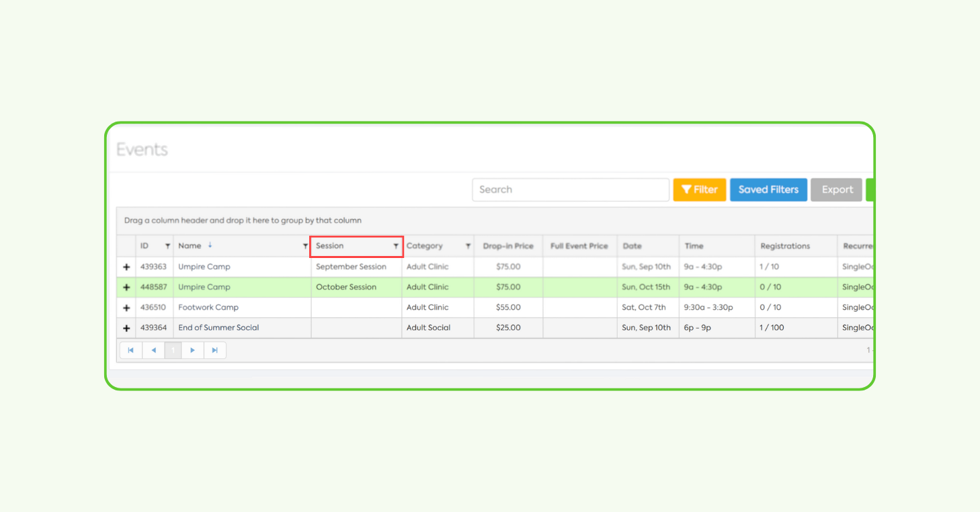Image resolution: width=980 pixels, height=512 pixels.
Task: Select page 1 in the pager
Action: pos(173,350)
